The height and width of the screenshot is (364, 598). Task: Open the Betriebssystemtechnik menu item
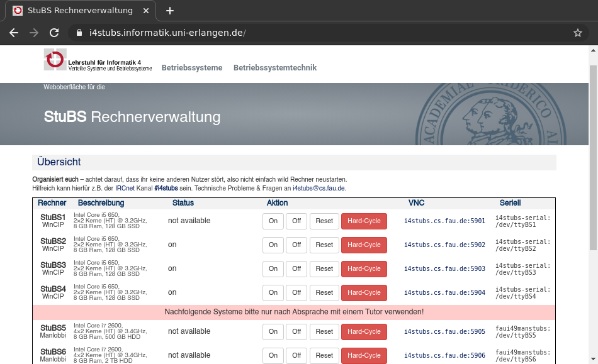coord(274,68)
